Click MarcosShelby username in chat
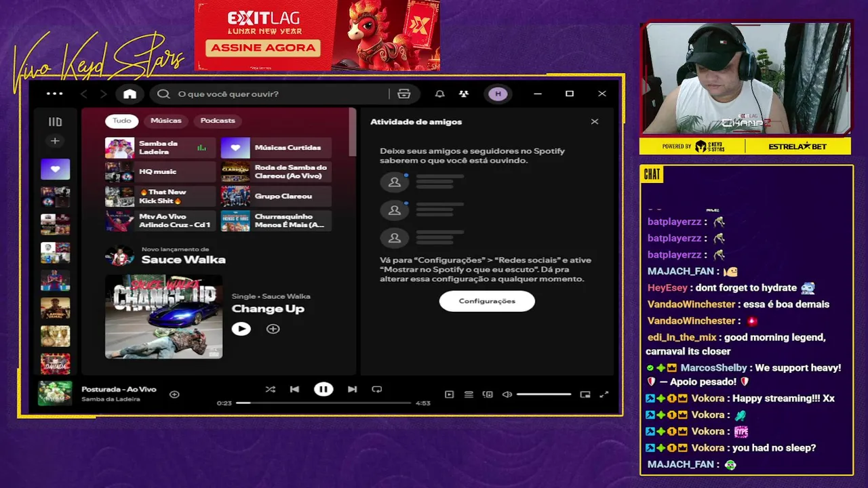 coord(713,368)
